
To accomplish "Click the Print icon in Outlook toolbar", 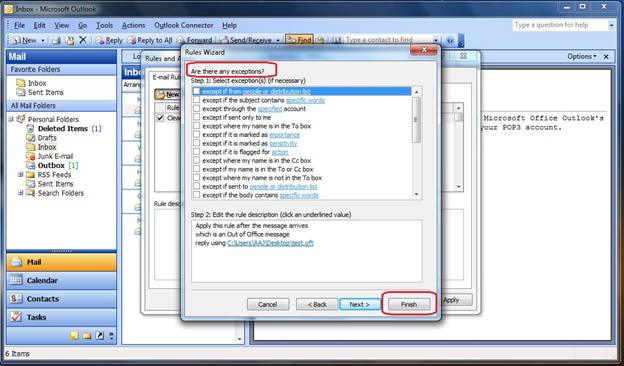I will click(56, 40).
